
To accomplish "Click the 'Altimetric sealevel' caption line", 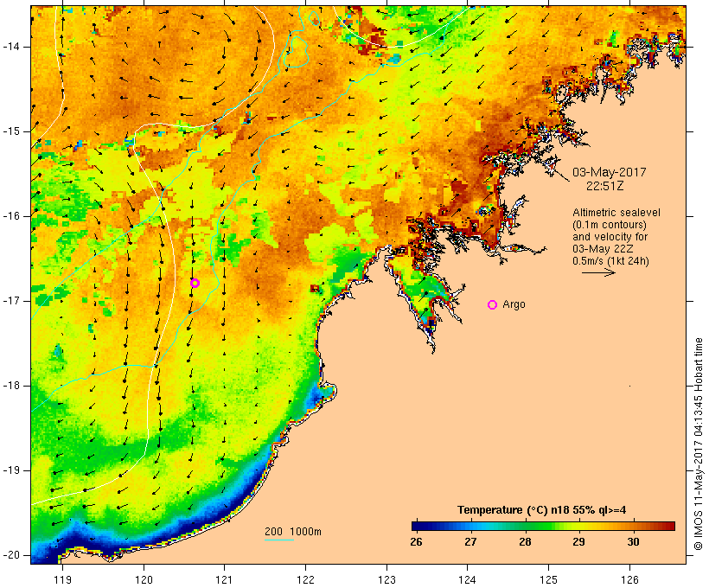I will tap(616, 213).
